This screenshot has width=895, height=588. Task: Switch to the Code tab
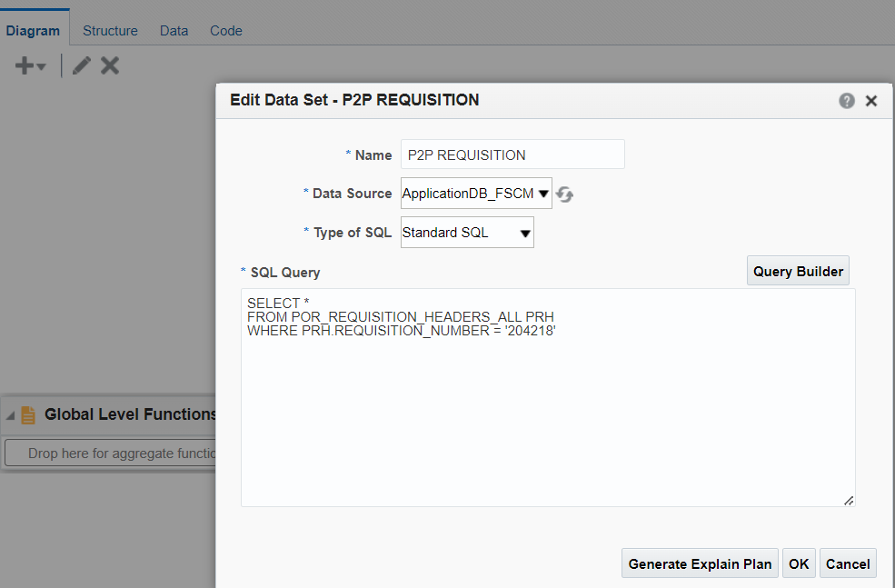point(226,31)
